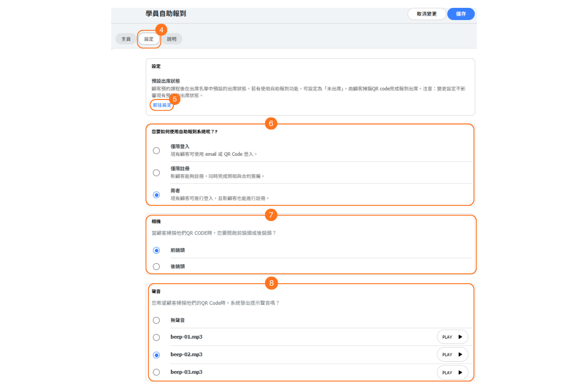Select the 僅限註冊 radio option
The height and width of the screenshot is (392, 588).
pyautogui.click(x=156, y=172)
